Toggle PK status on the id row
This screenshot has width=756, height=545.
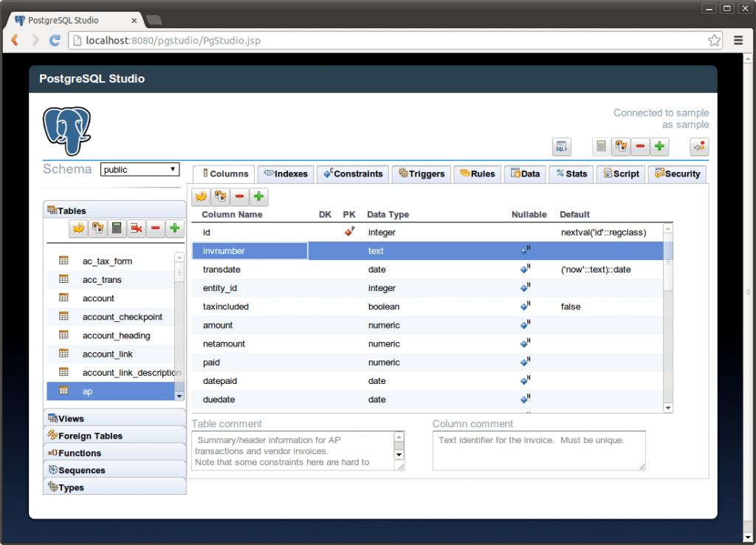pos(349,232)
